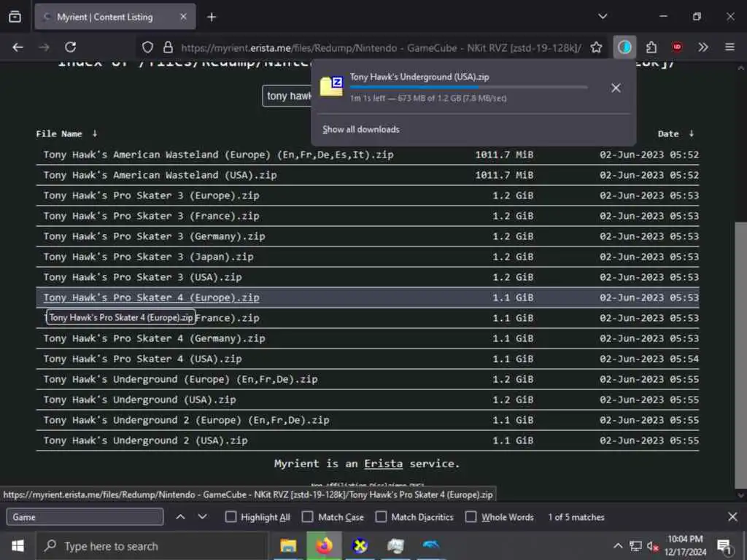
Task: Enable Match Case checkbox
Action: tap(308, 517)
